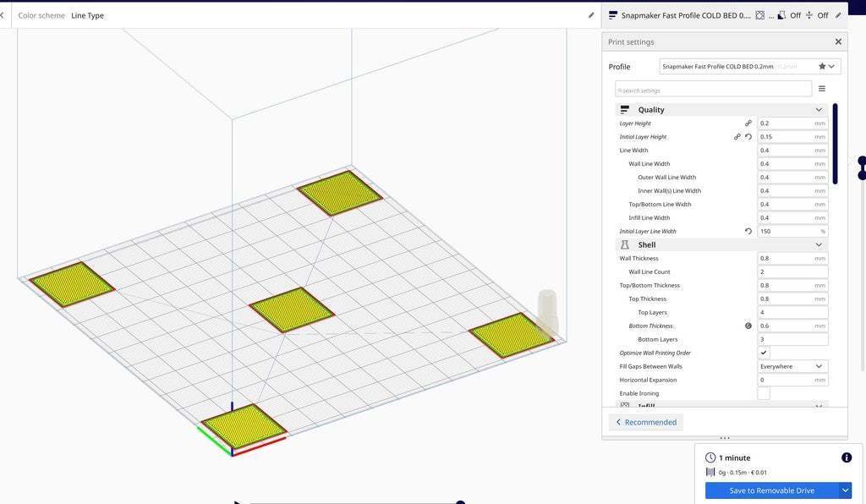Collapse panel with the left chevron at top-left
Screen dimensions: 866x504
tap(3, 15)
